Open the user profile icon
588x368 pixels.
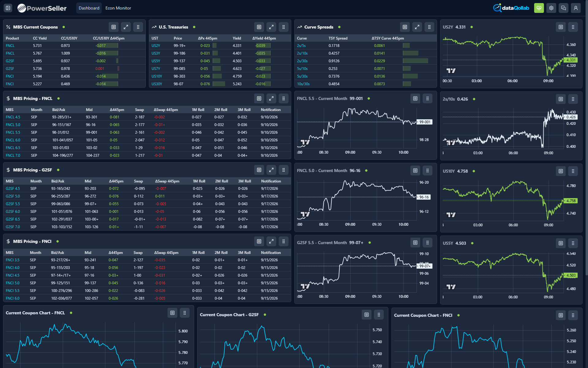[575, 8]
